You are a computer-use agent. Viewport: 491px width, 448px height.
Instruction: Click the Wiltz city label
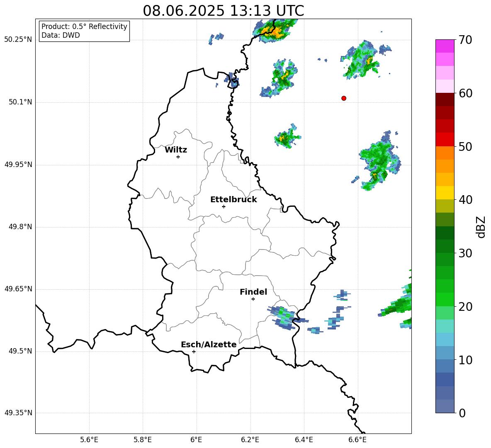176,150
